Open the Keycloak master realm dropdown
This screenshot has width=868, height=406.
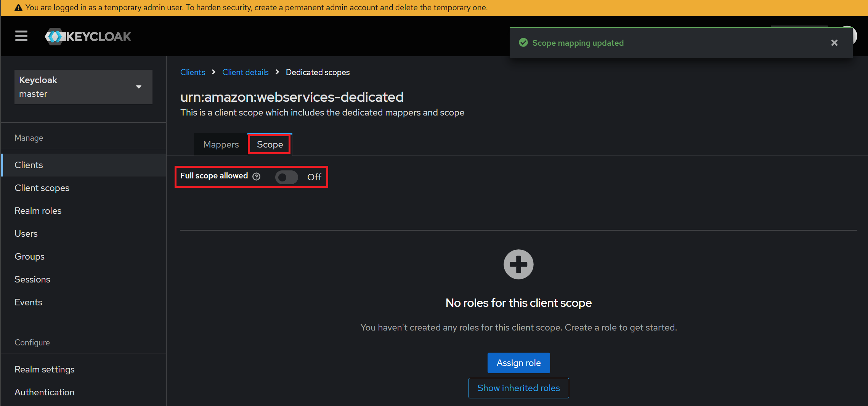click(x=83, y=87)
